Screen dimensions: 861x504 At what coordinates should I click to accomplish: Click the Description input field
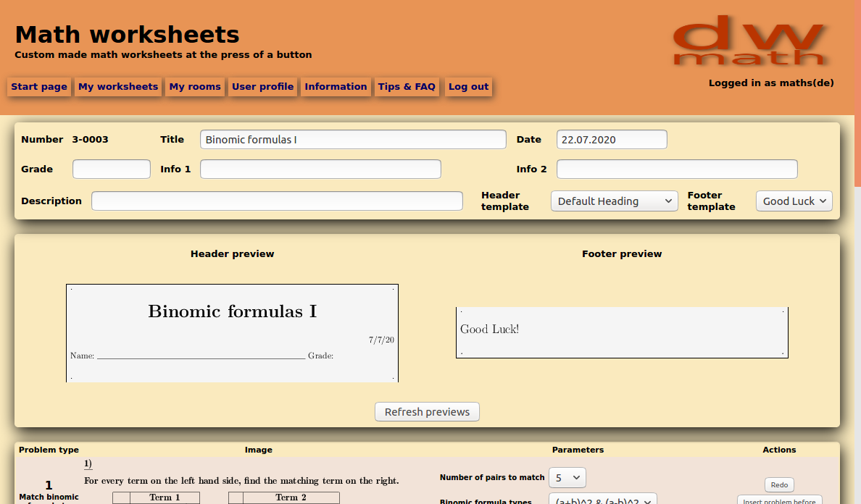[x=277, y=201]
